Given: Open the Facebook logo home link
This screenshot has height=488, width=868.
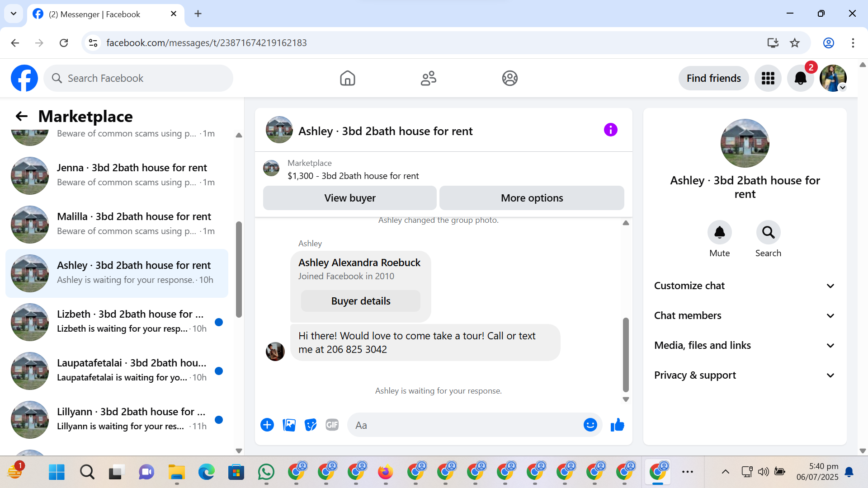Looking at the screenshot, I should pyautogui.click(x=24, y=78).
